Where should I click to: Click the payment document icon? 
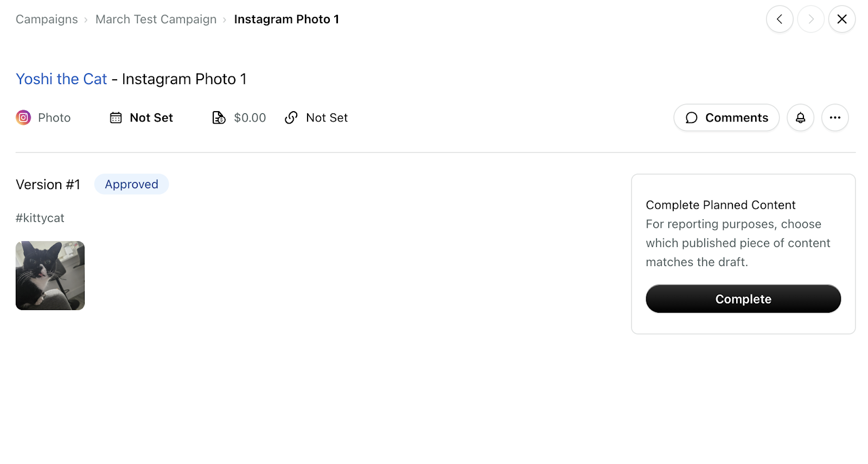[x=219, y=118]
